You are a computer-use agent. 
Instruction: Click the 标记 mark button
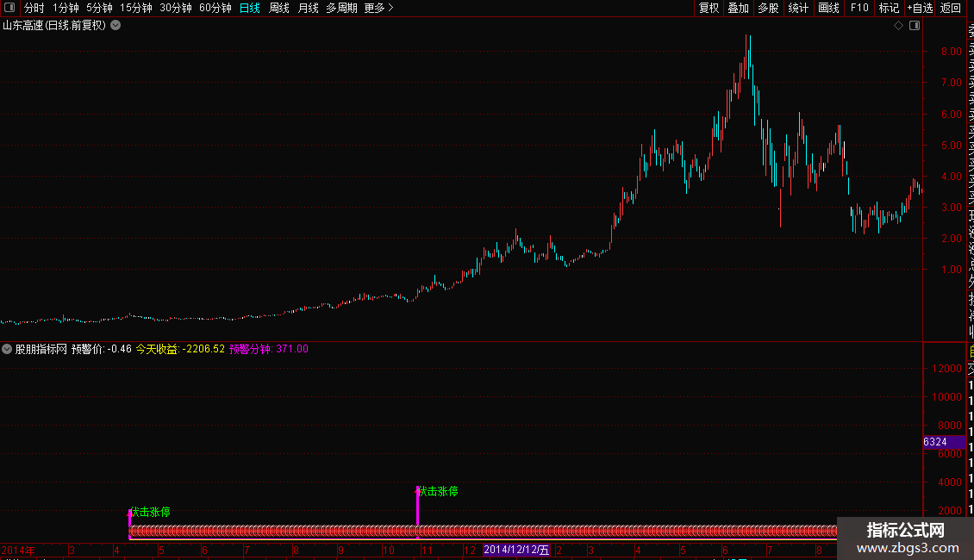[889, 8]
